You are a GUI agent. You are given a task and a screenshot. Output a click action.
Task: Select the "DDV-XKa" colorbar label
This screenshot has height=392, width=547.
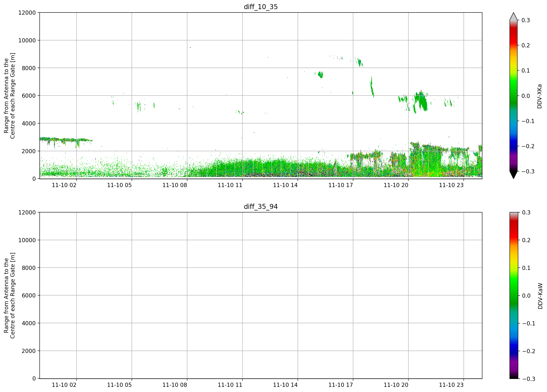539,96
